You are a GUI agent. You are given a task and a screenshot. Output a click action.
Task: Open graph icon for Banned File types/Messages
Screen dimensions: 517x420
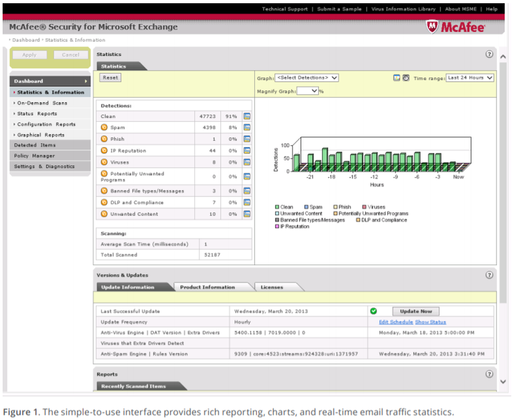pos(247,191)
